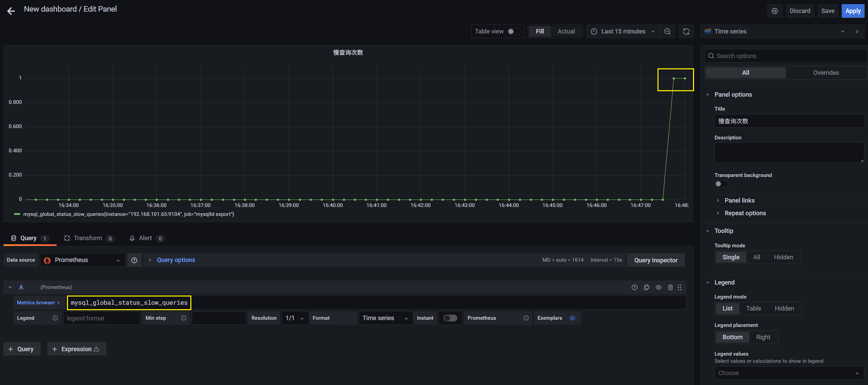The height and width of the screenshot is (385, 868).
Task: Open the Query inspector
Action: coord(655,260)
